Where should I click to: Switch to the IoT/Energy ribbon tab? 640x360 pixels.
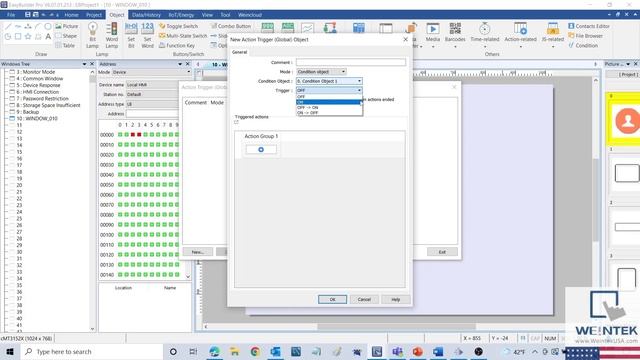coord(181,15)
